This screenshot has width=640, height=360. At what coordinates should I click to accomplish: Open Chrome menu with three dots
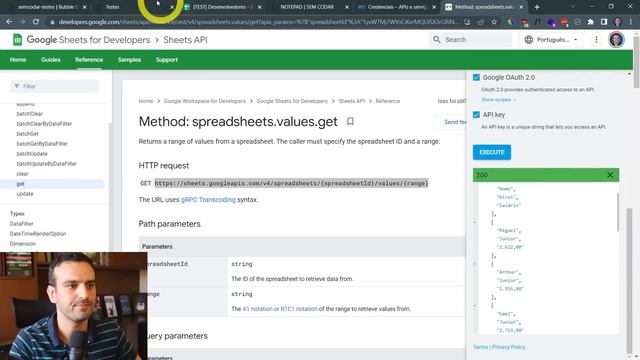pos(631,22)
